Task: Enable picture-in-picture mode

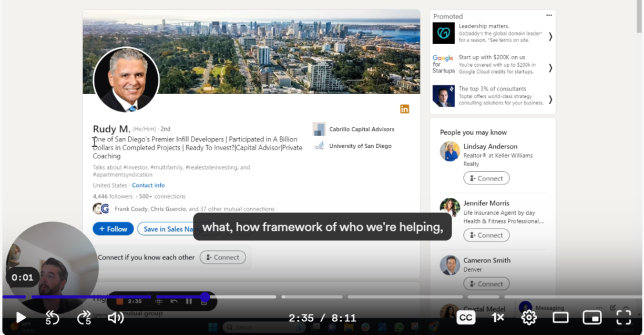Action: tap(592, 318)
